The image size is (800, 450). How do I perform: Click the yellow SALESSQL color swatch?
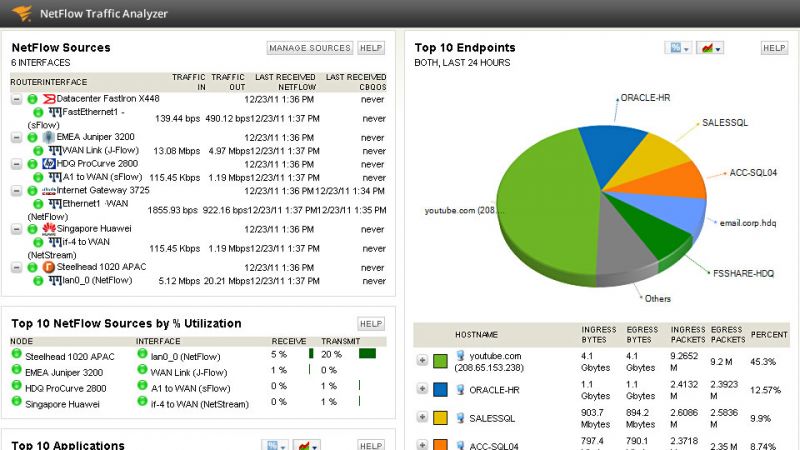[x=440, y=418]
